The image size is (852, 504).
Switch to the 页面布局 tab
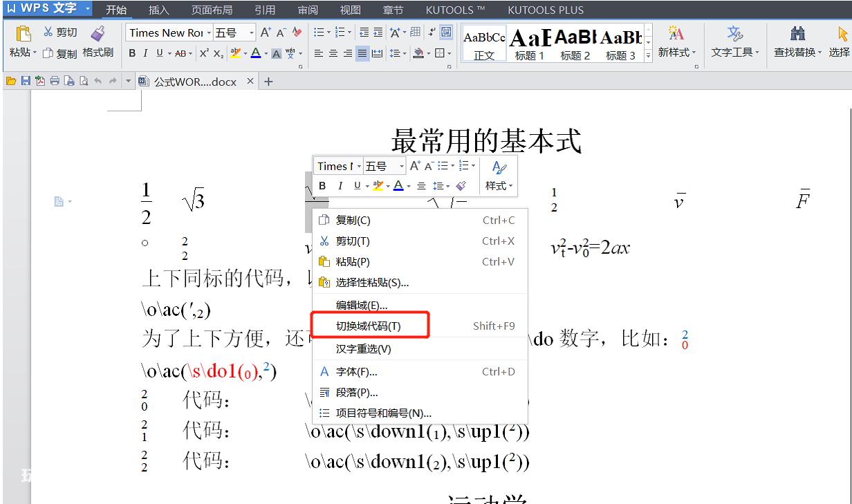[212, 10]
